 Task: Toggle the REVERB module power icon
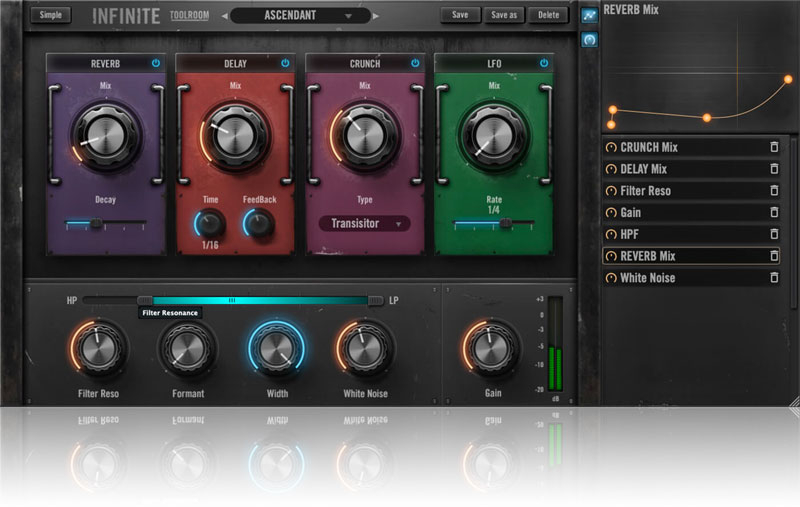pyautogui.click(x=156, y=63)
